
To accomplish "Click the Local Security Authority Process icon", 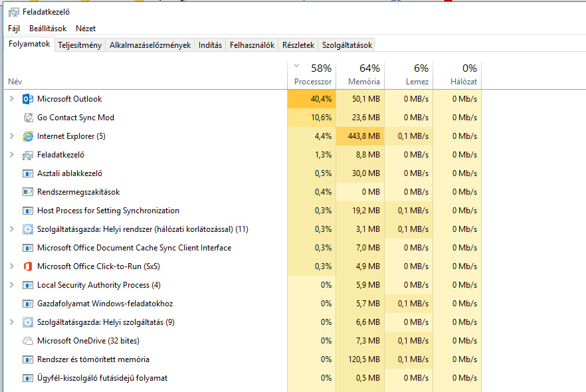I will [28, 285].
